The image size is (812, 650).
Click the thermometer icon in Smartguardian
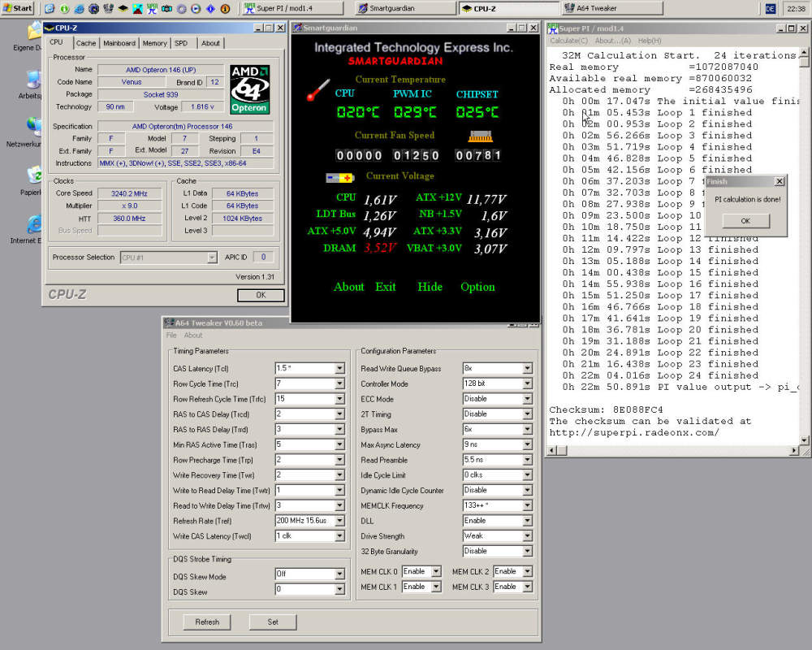point(318,89)
